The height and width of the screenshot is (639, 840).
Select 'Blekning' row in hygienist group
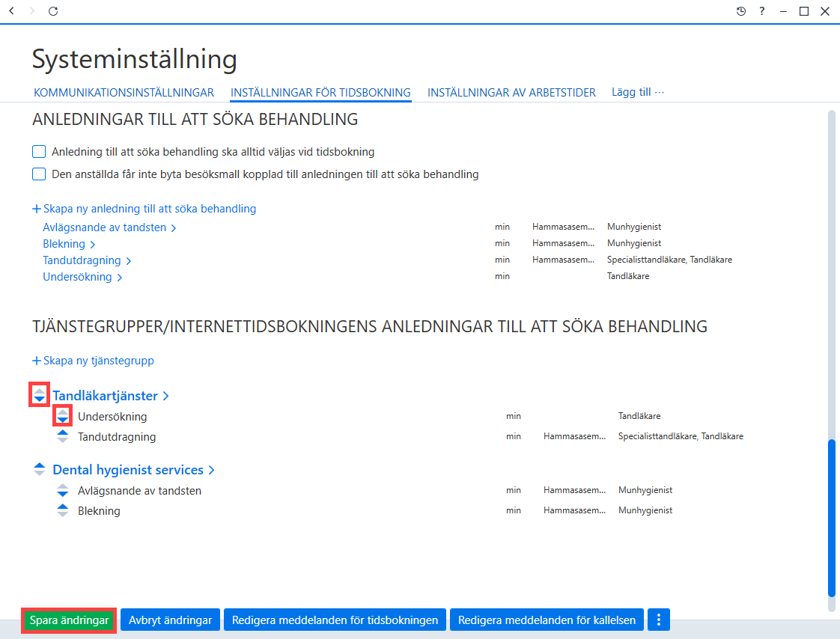point(99,511)
